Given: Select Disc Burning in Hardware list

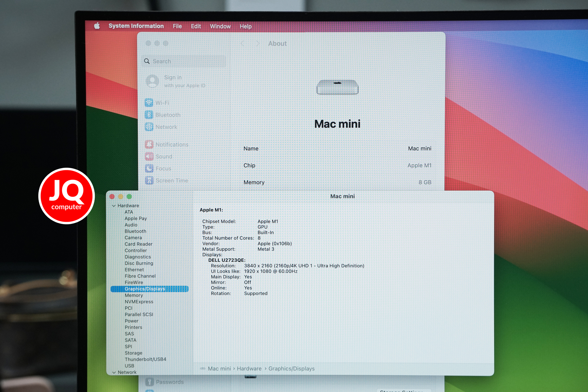Looking at the screenshot, I should 139,263.
